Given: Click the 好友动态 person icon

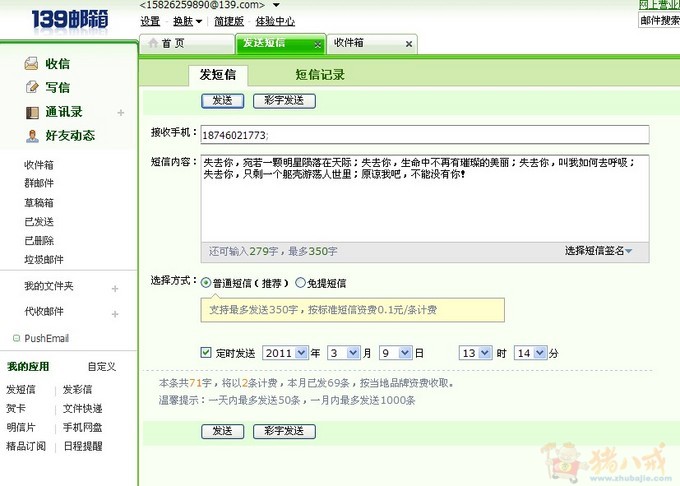Looking at the screenshot, I should click(32, 136).
